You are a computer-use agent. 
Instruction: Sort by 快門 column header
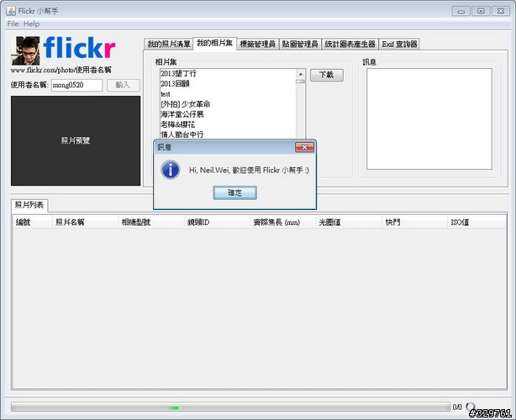[x=414, y=223]
